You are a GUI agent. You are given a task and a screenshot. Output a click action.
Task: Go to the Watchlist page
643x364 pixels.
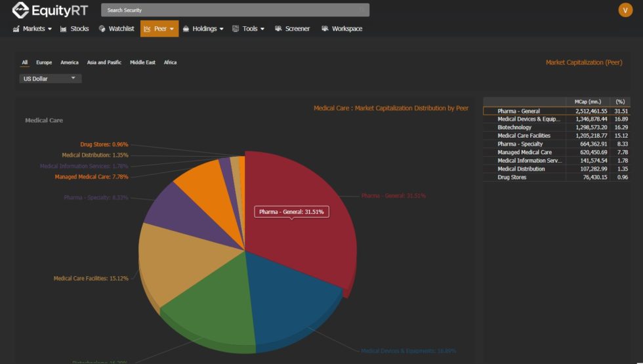(x=116, y=29)
